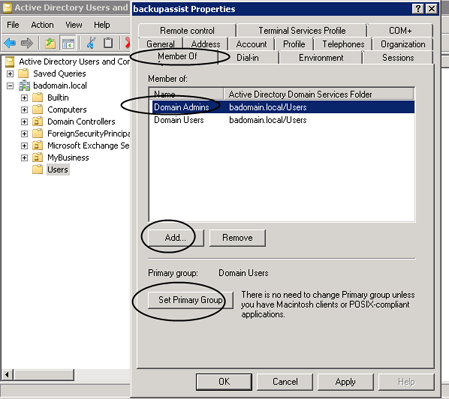Screen dimensions: 449x399
Task: Click the Users folder icon in tree
Action: (37, 169)
